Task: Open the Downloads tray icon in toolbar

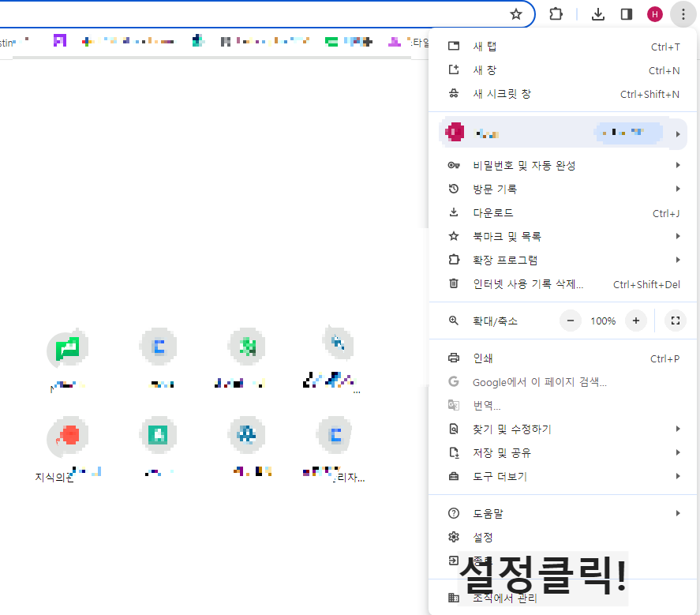Action: [597, 14]
